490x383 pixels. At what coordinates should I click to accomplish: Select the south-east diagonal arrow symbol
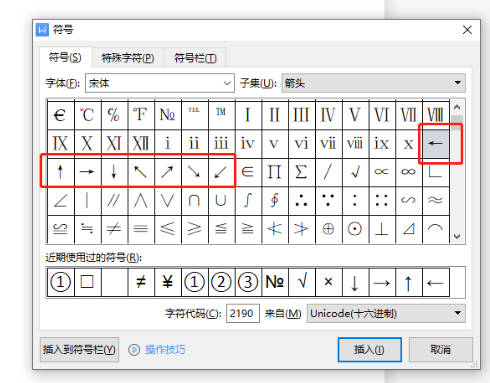[194, 172]
